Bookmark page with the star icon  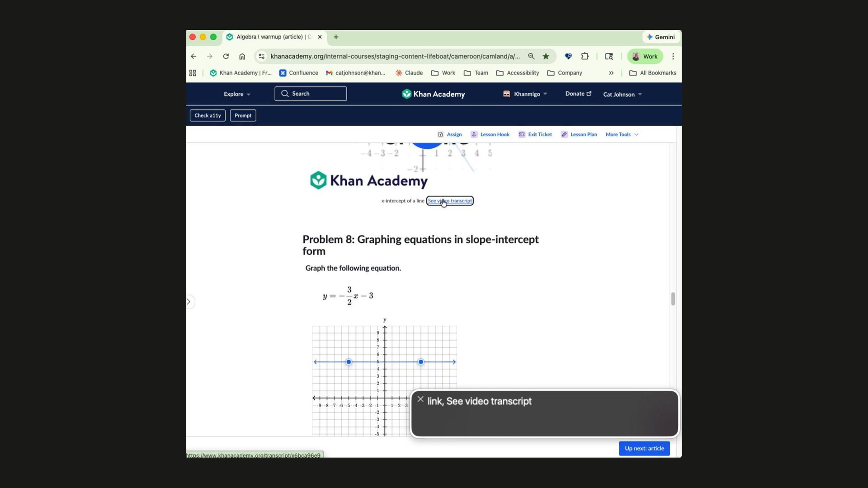click(x=546, y=56)
